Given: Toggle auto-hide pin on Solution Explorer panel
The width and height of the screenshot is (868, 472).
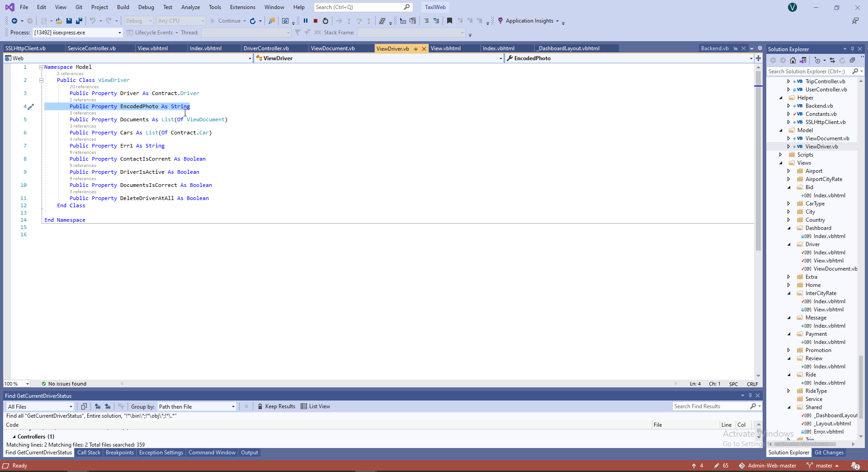Looking at the screenshot, I should tap(852, 49).
